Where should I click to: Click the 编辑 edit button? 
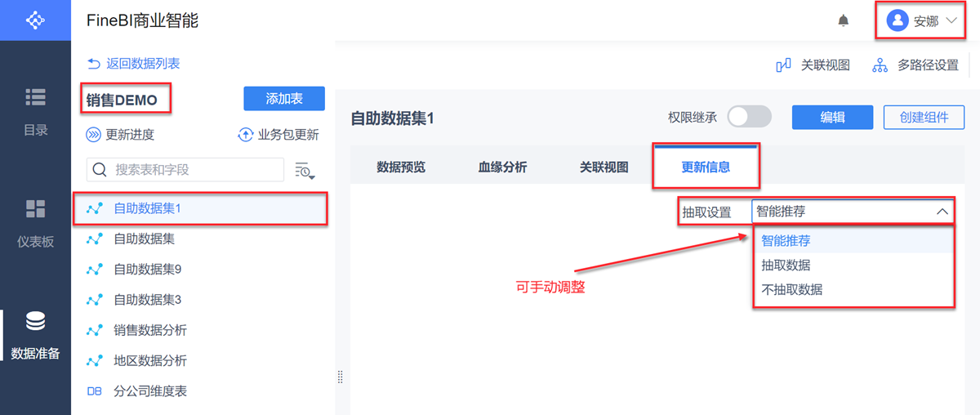coord(833,117)
